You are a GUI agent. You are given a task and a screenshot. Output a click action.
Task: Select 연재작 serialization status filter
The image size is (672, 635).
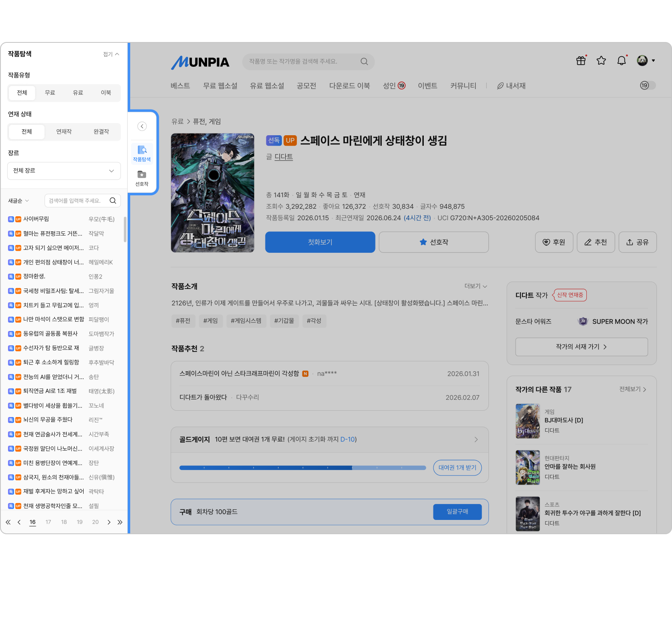click(64, 132)
